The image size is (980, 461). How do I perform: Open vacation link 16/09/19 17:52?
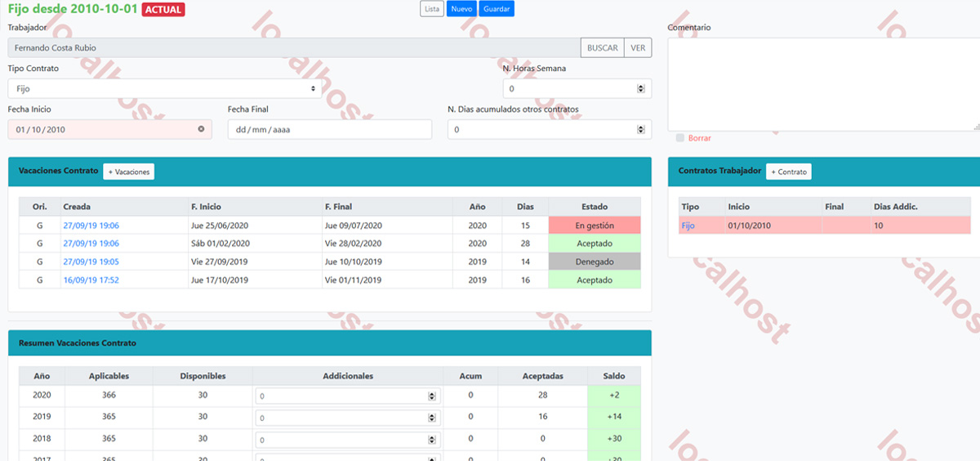click(x=91, y=280)
